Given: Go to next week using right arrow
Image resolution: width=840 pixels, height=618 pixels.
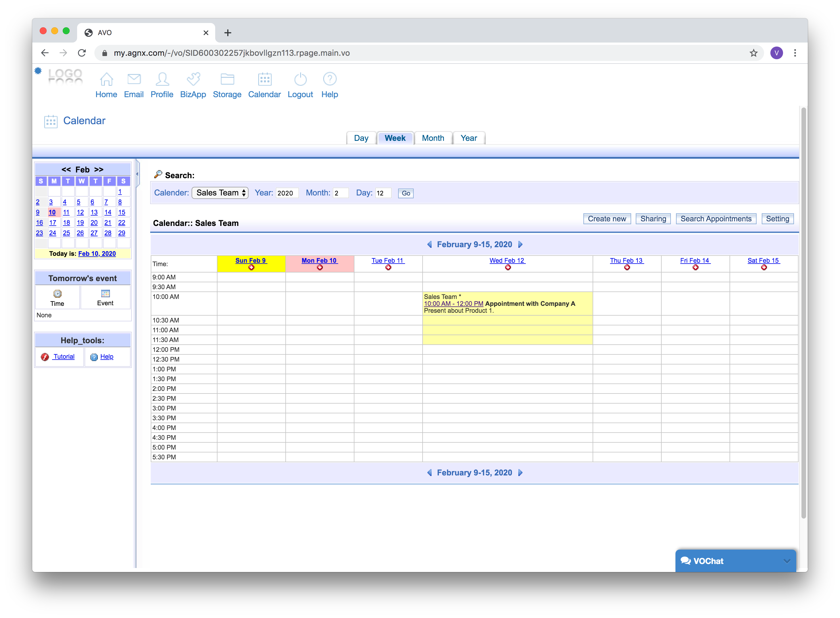Looking at the screenshot, I should click(520, 244).
